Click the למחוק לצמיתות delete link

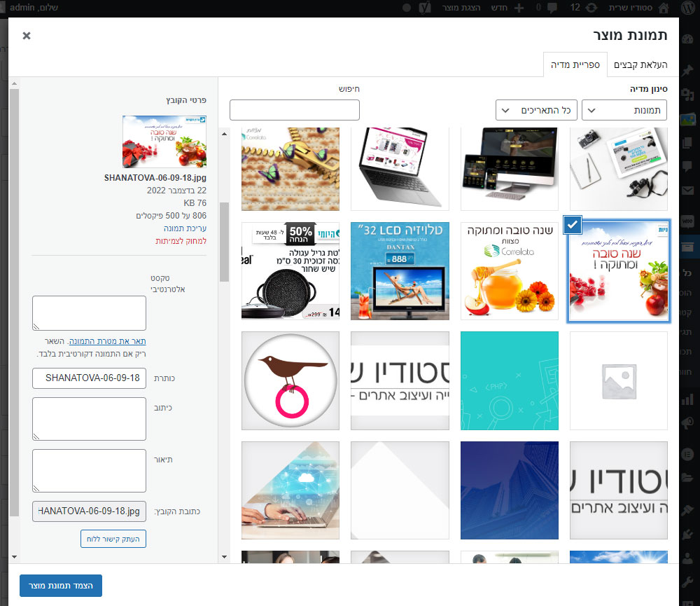click(x=181, y=241)
